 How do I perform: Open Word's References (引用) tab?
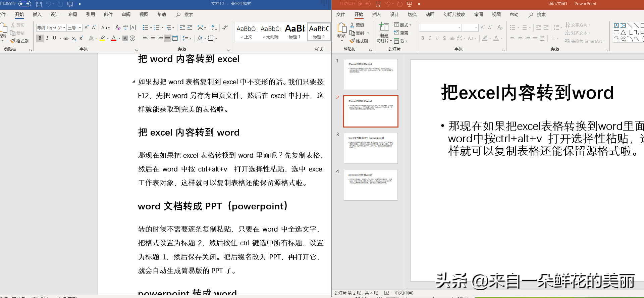[x=91, y=14]
